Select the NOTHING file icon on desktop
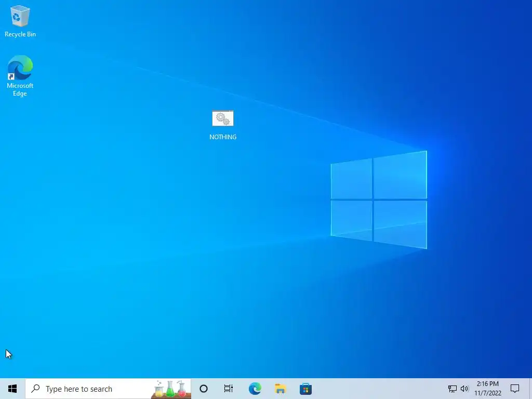Viewport: 532px width, 399px height. pyautogui.click(x=223, y=125)
